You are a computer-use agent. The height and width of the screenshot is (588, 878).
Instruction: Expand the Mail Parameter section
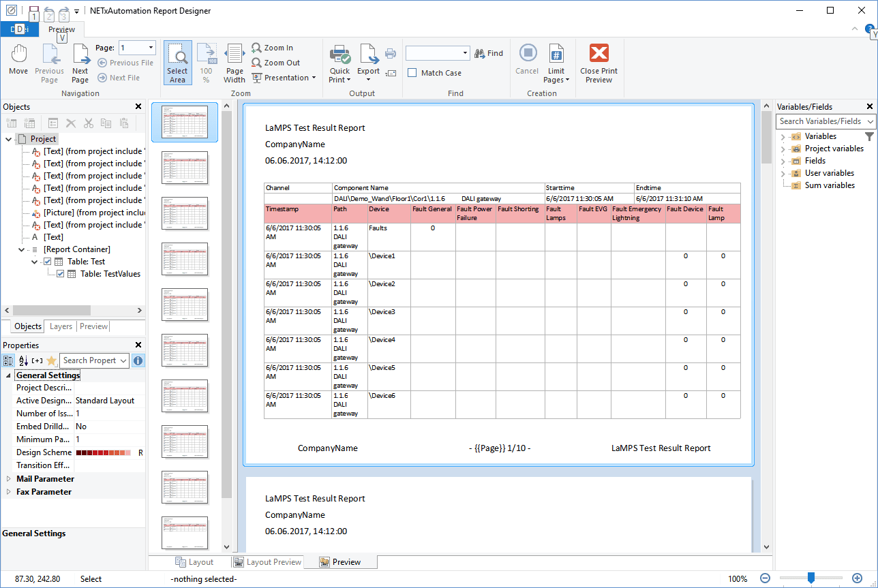point(8,479)
